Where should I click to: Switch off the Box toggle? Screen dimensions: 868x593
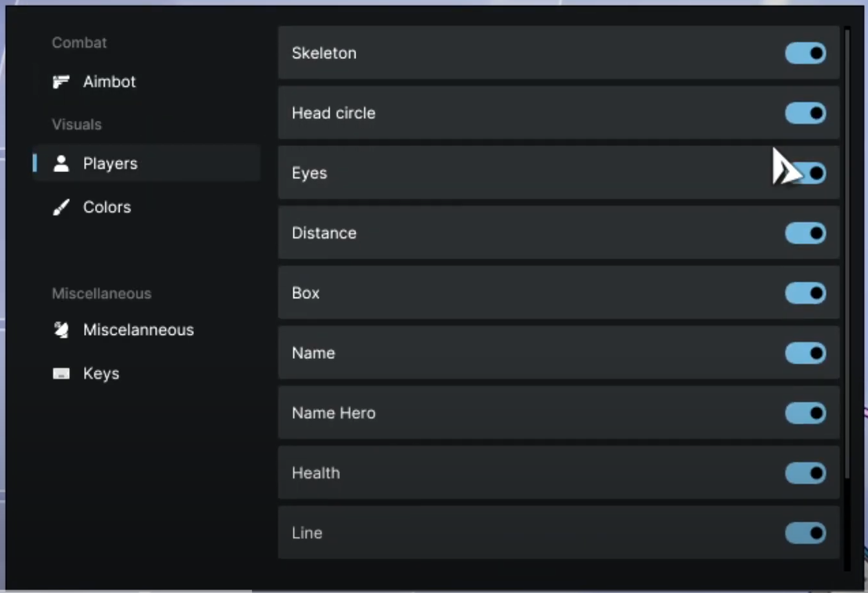click(805, 293)
